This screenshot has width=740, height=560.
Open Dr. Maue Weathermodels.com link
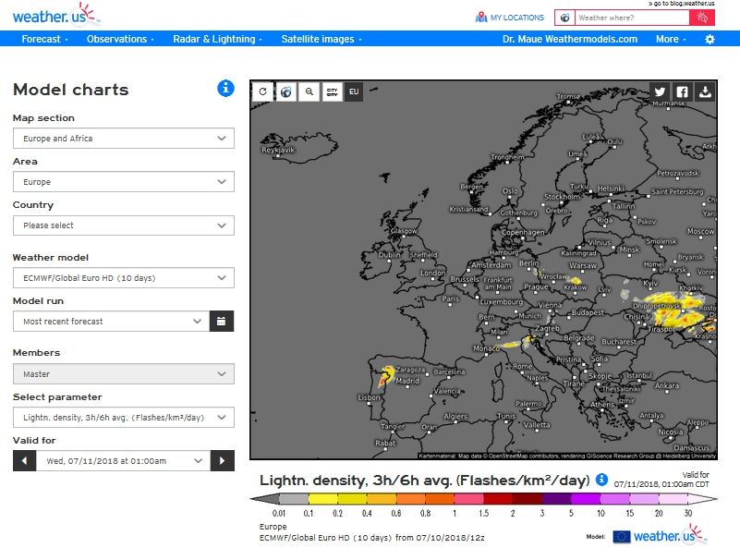(x=570, y=39)
